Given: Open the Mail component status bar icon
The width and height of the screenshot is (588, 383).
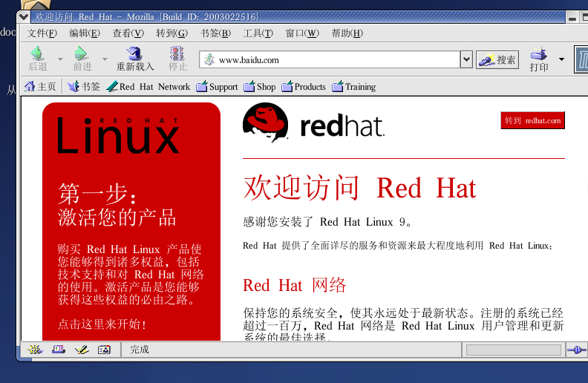Looking at the screenshot, I should click(x=59, y=350).
